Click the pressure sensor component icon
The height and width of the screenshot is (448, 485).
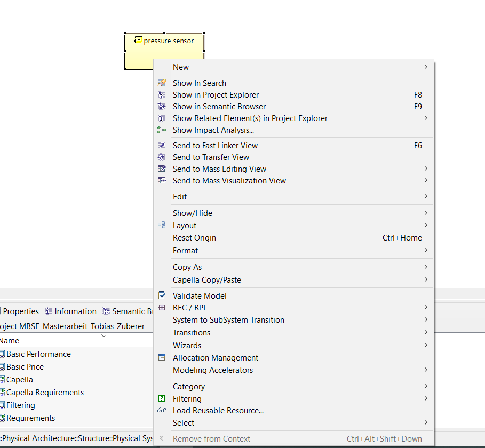pyautogui.click(x=138, y=40)
